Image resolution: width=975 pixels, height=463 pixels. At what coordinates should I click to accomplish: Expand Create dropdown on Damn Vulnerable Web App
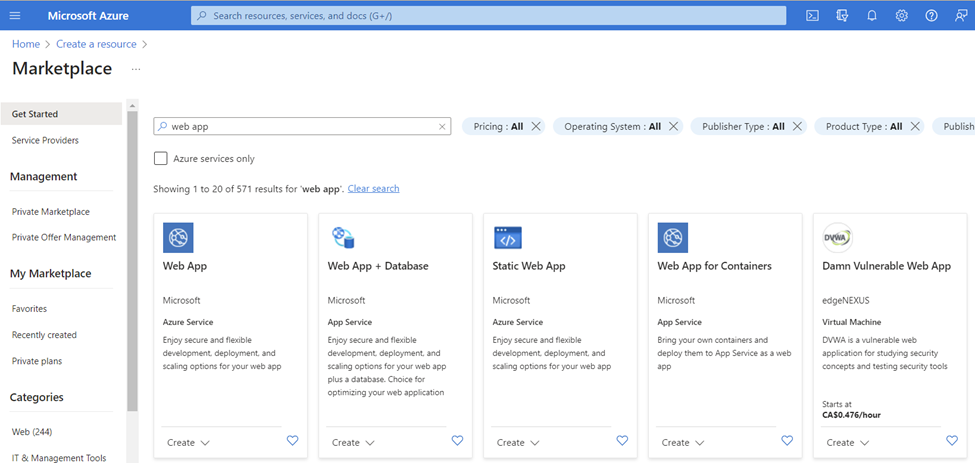(x=848, y=442)
